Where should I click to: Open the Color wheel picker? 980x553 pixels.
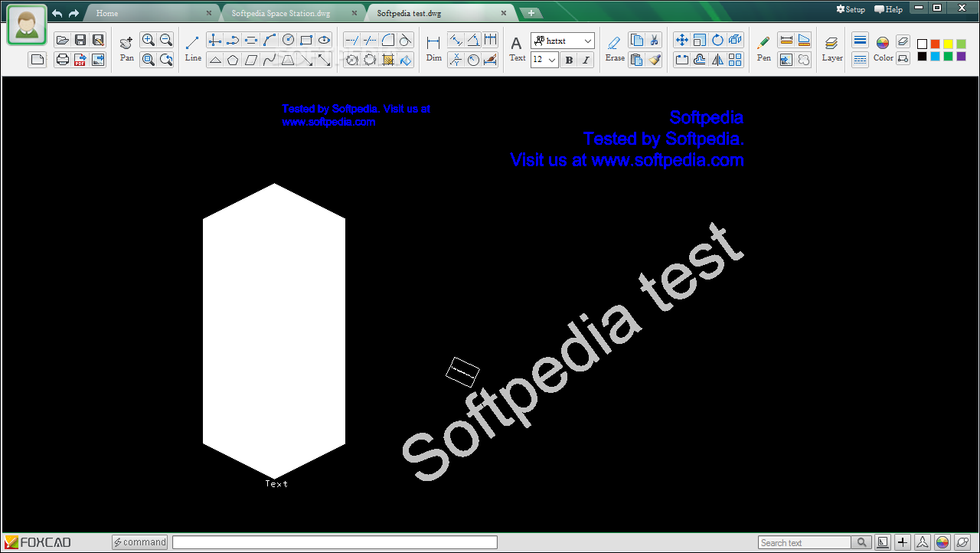click(883, 48)
